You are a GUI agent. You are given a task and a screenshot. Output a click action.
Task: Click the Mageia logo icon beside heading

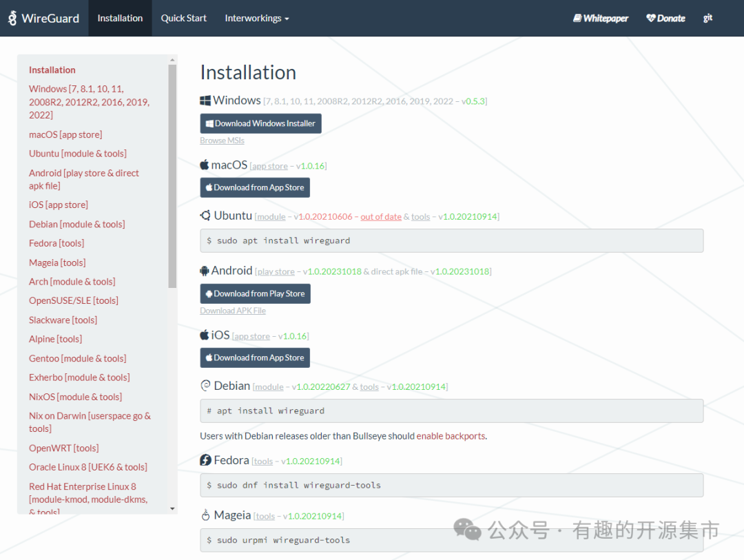[205, 515]
